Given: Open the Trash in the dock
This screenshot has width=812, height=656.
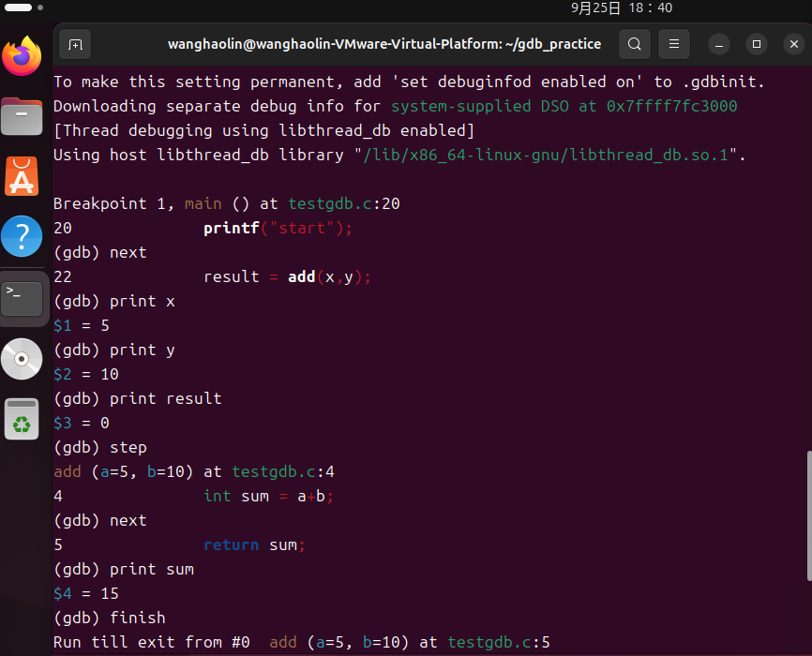Looking at the screenshot, I should (22, 419).
